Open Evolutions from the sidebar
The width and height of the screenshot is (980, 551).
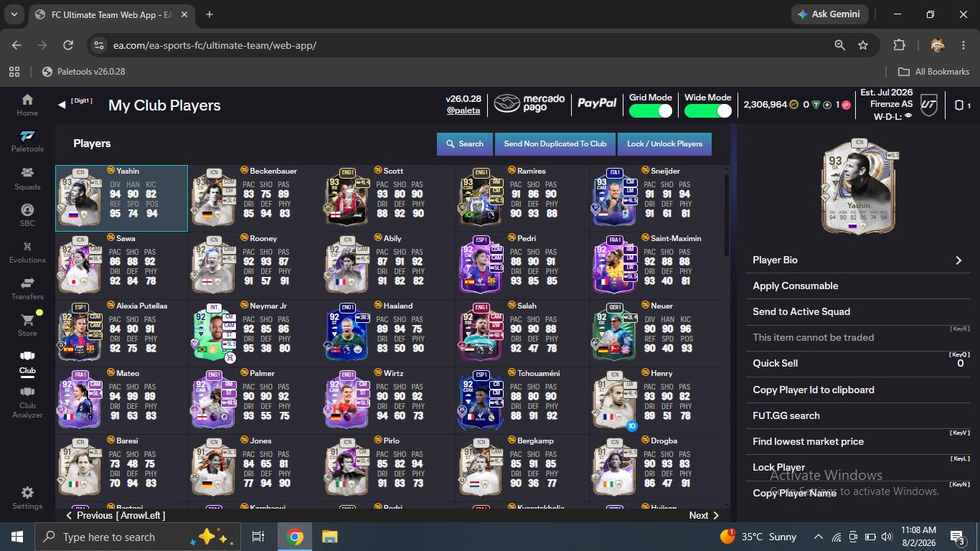click(x=27, y=251)
